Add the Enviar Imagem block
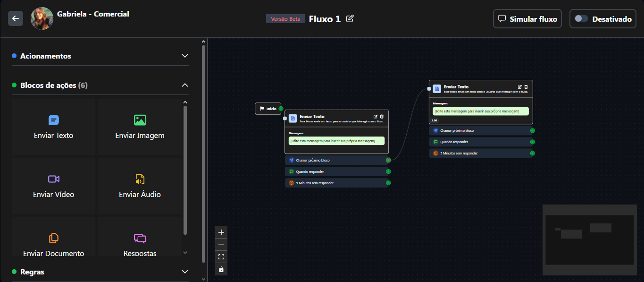 140,127
